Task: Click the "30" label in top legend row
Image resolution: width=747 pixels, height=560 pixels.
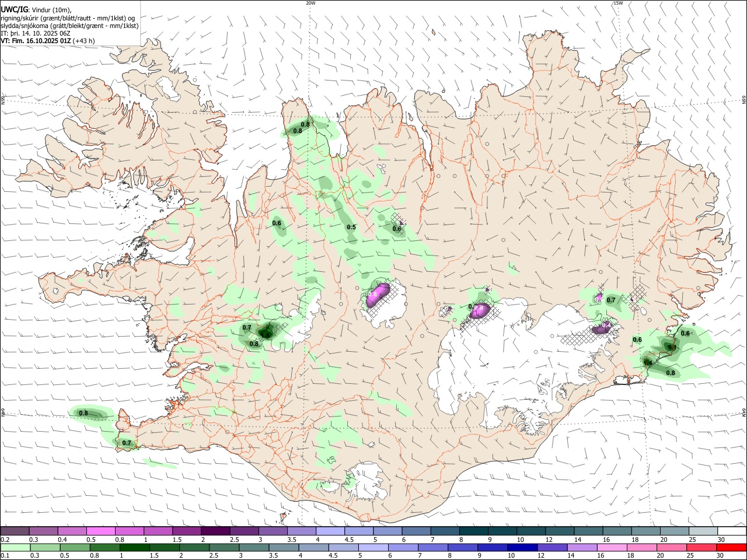Action: click(721, 540)
